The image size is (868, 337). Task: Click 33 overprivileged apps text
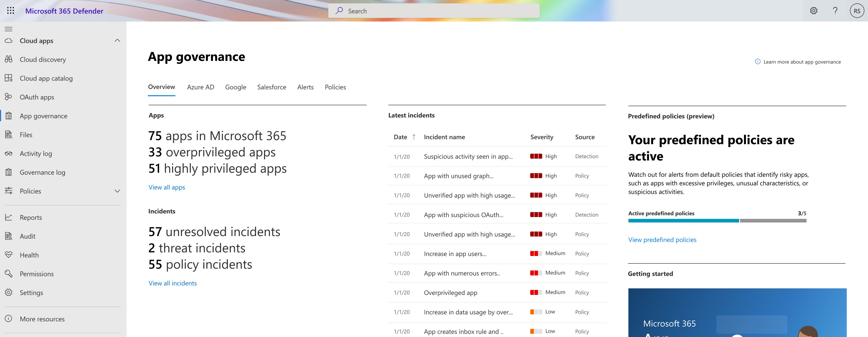pyautogui.click(x=212, y=152)
